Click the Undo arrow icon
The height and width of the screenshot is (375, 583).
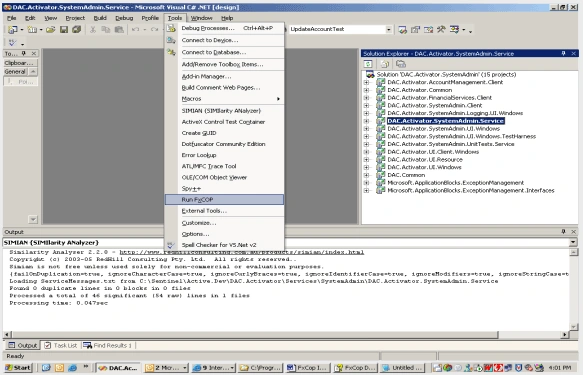[136, 29]
